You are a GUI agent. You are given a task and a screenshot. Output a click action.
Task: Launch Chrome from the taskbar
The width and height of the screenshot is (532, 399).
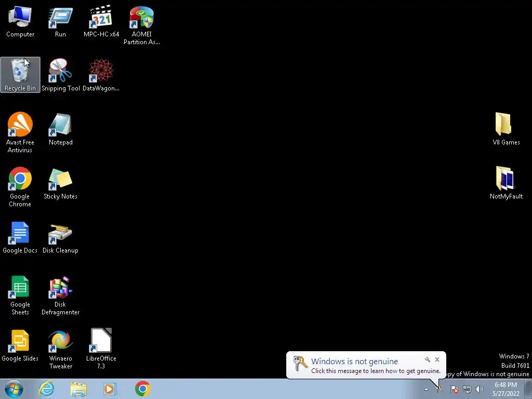point(142,389)
